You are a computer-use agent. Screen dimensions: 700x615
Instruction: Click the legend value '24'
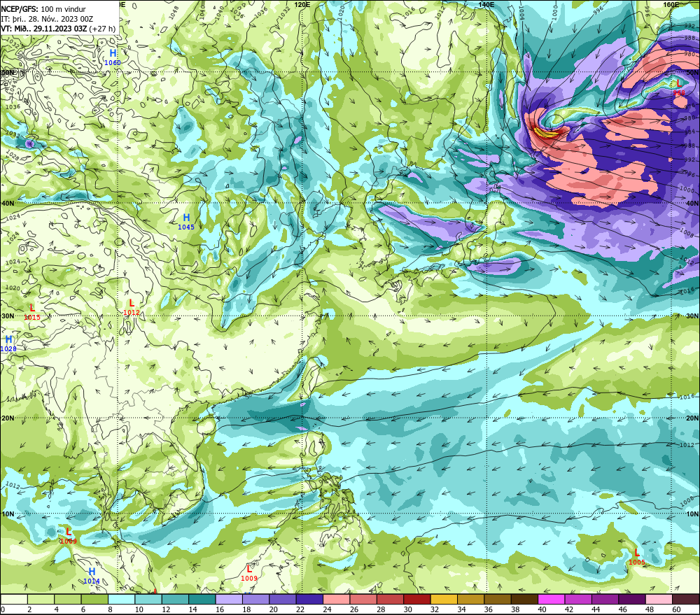(x=327, y=609)
